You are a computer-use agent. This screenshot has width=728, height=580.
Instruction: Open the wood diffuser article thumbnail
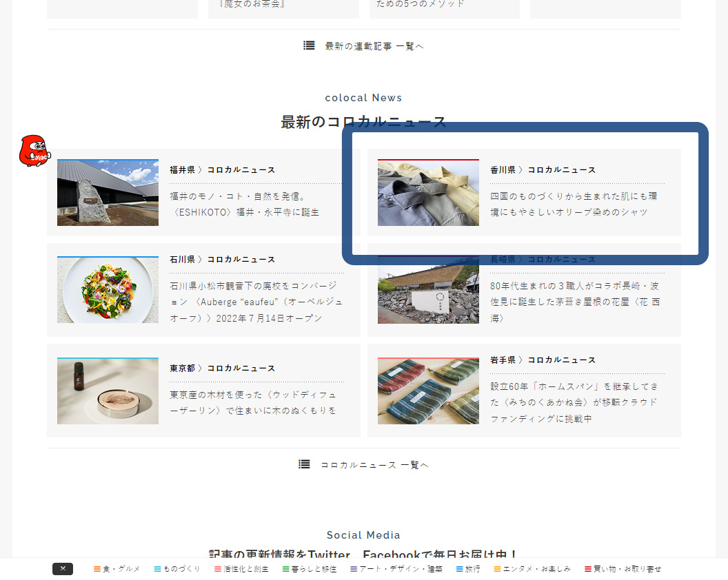pos(108,391)
